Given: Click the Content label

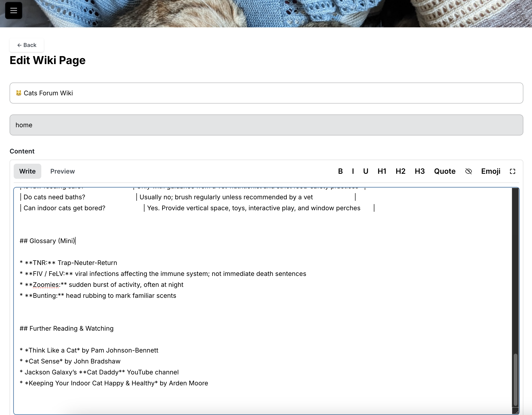Looking at the screenshot, I should click(x=22, y=151).
